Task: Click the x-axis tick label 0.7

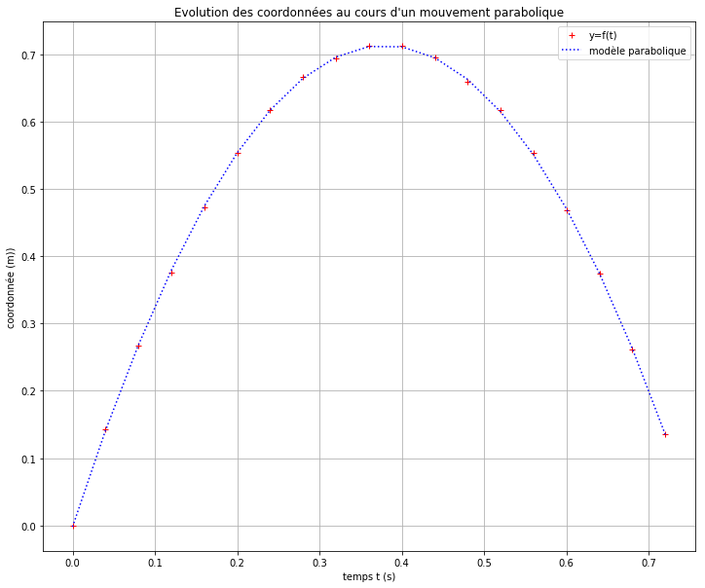Action: [x=649, y=563]
